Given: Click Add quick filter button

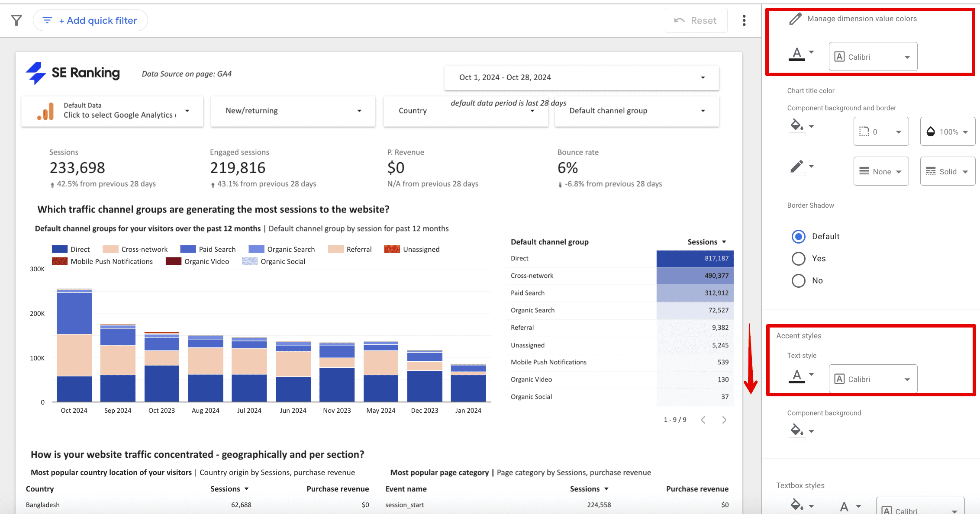Looking at the screenshot, I should 90,20.
